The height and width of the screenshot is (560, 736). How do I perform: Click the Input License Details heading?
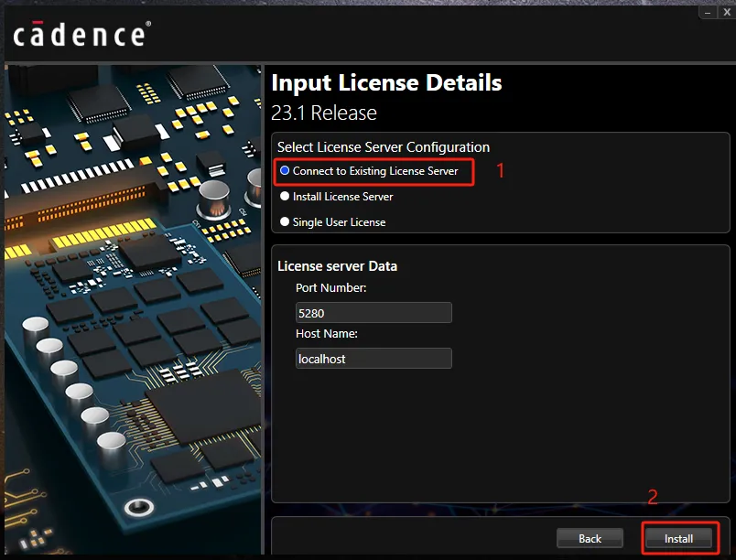tap(386, 83)
